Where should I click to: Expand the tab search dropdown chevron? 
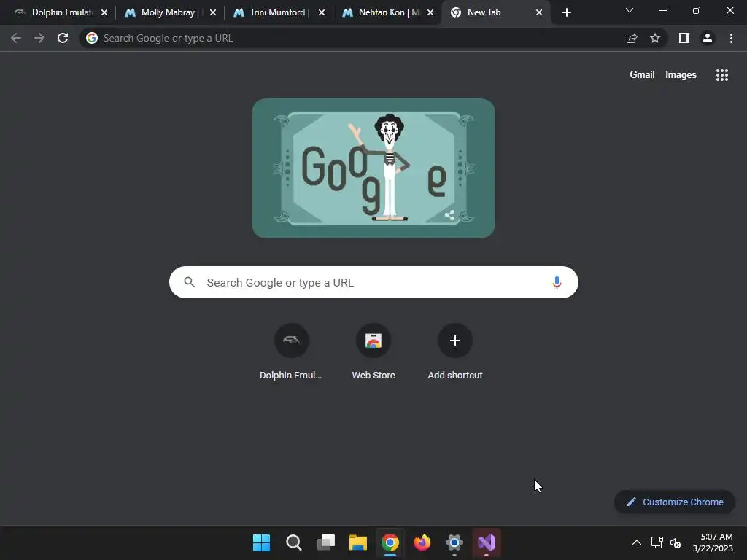[x=630, y=10]
